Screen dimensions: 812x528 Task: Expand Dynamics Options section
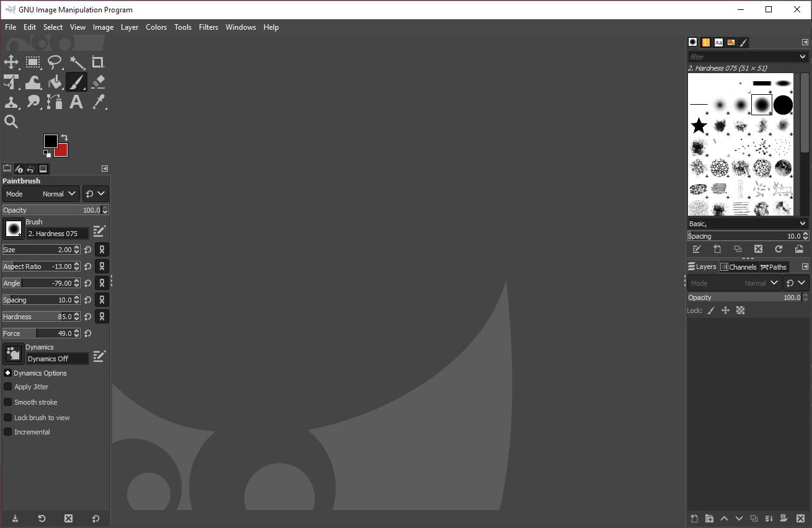coord(8,373)
